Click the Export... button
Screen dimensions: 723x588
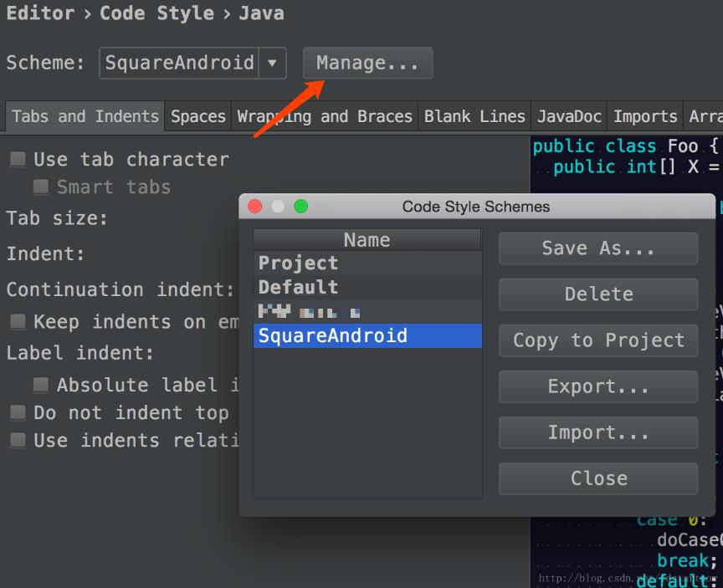click(597, 386)
